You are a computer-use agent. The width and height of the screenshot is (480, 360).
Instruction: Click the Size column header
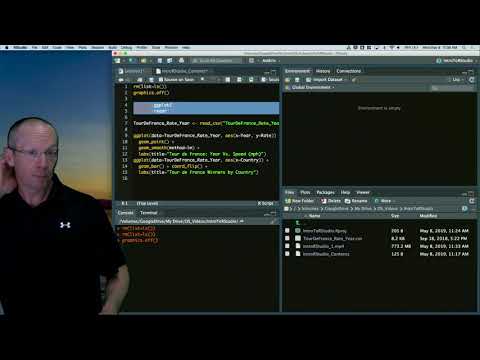click(395, 216)
